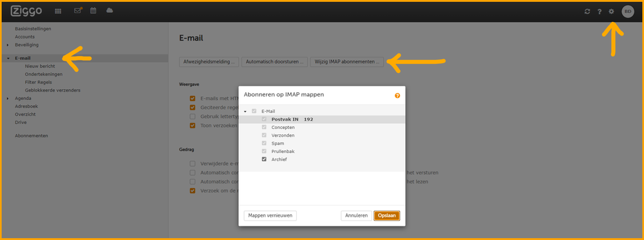This screenshot has height=240, width=644.
Task: Collapse the E-Mail tree in dialog
Action: [245, 112]
